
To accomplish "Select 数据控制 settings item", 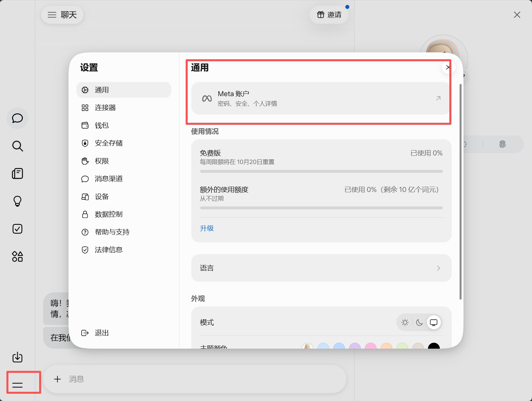I will tap(124, 214).
